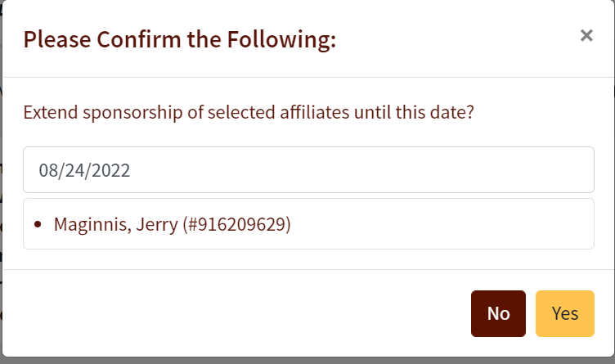Image resolution: width=615 pixels, height=364 pixels.
Task: Click the affiliate ID #916209629
Action: [237, 224]
